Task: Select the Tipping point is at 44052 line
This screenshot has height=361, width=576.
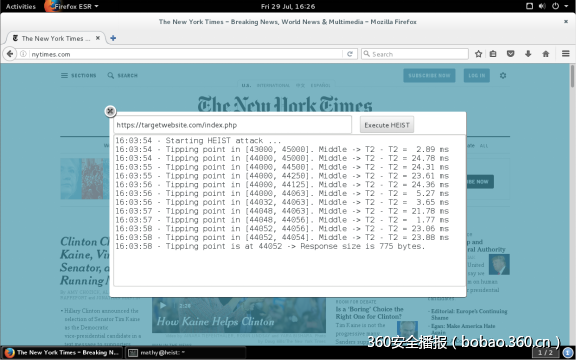Action: pos(270,246)
